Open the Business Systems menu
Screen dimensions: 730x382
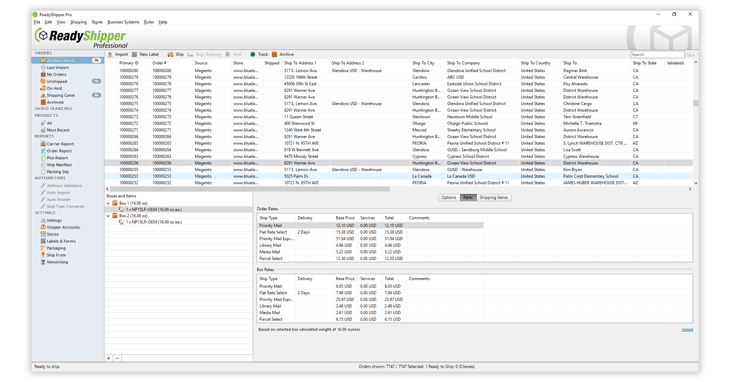pyautogui.click(x=123, y=22)
